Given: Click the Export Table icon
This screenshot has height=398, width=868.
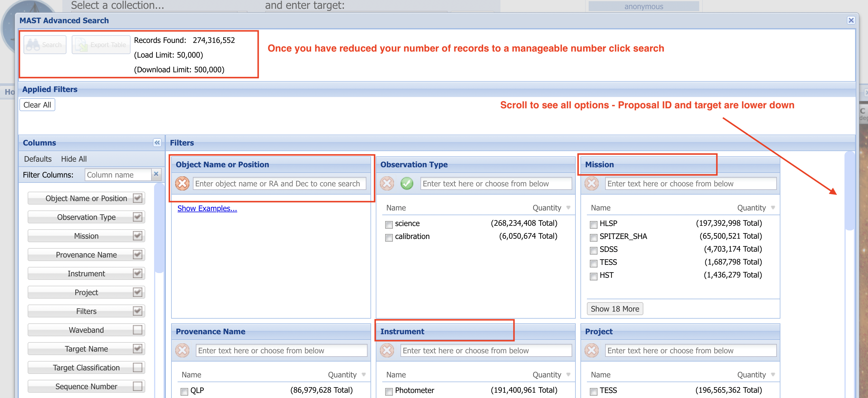Looking at the screenshot, I should coord(81,45).
